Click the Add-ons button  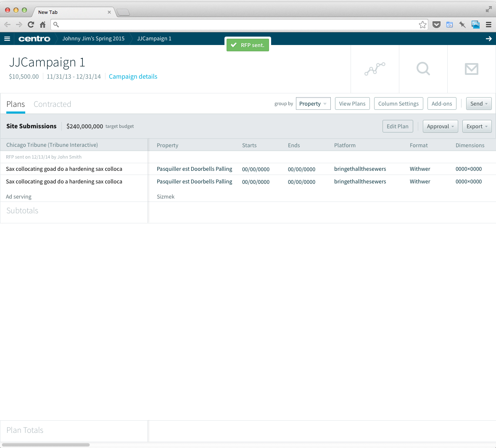click(x=442, y=103)
